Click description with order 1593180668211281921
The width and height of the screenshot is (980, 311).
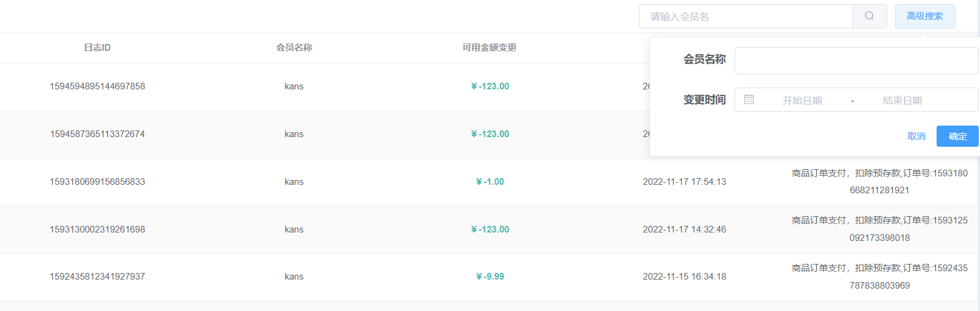(879, 182)
